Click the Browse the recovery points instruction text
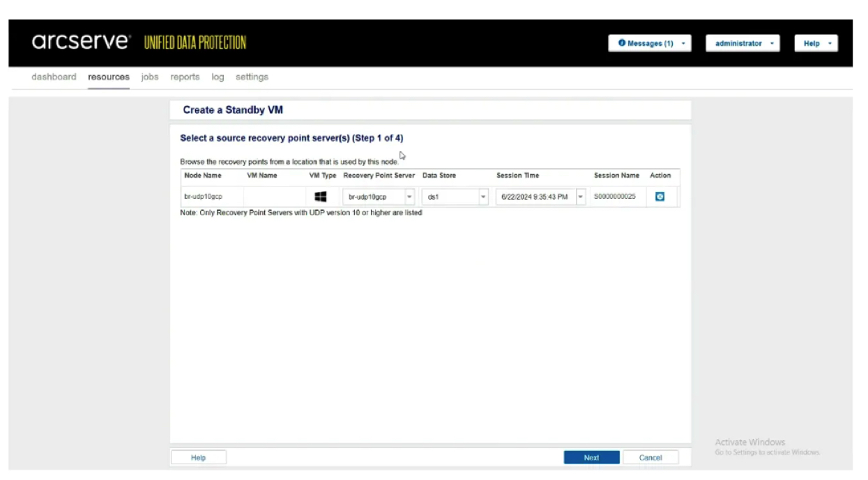The height and width of the screenshot is (480, 868). click(289, 162)
